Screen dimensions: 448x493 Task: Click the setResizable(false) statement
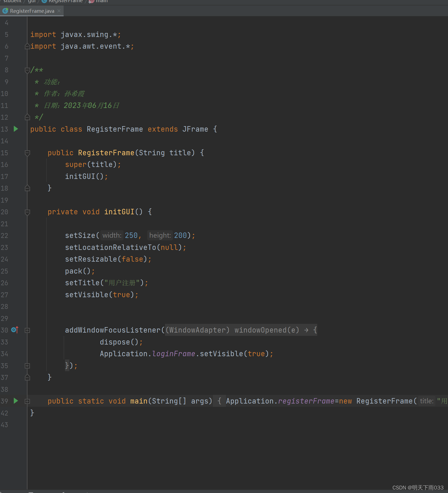click(x=108, y=259)
